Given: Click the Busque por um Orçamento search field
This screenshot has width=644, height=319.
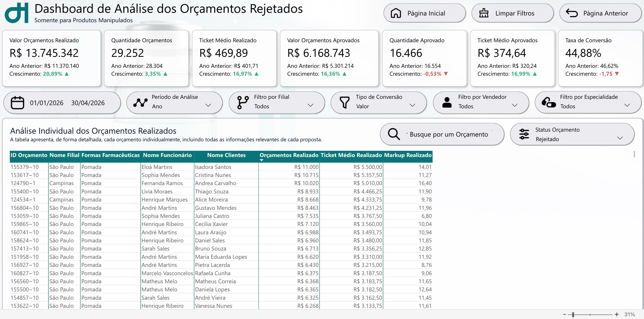Looking at the screenshot, I should [442, 134].
